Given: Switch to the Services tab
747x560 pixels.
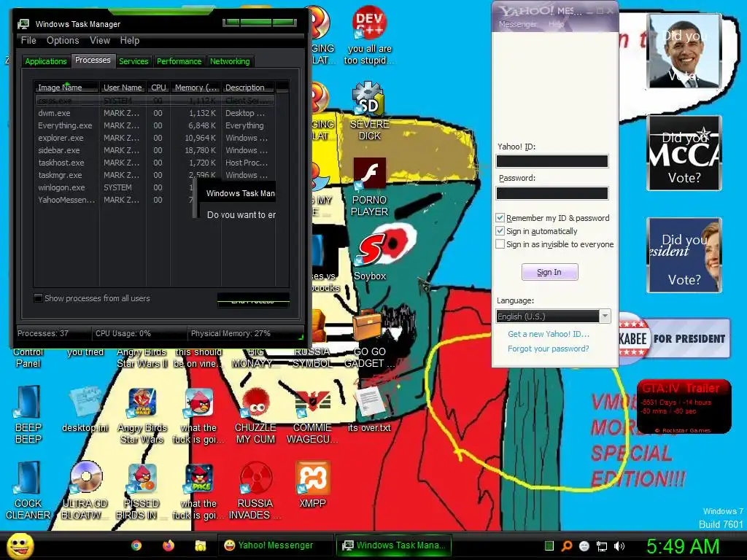Looking at the screenshot, I should point(133,61).
